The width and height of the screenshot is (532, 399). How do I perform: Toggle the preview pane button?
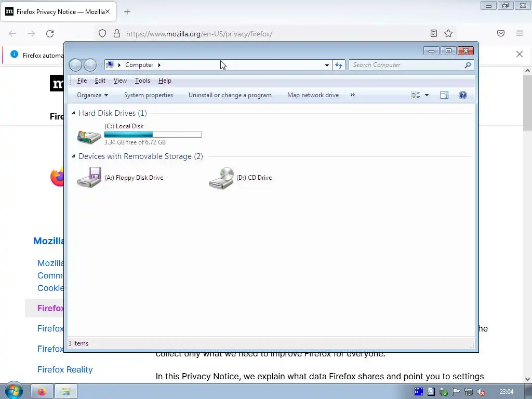444,96
